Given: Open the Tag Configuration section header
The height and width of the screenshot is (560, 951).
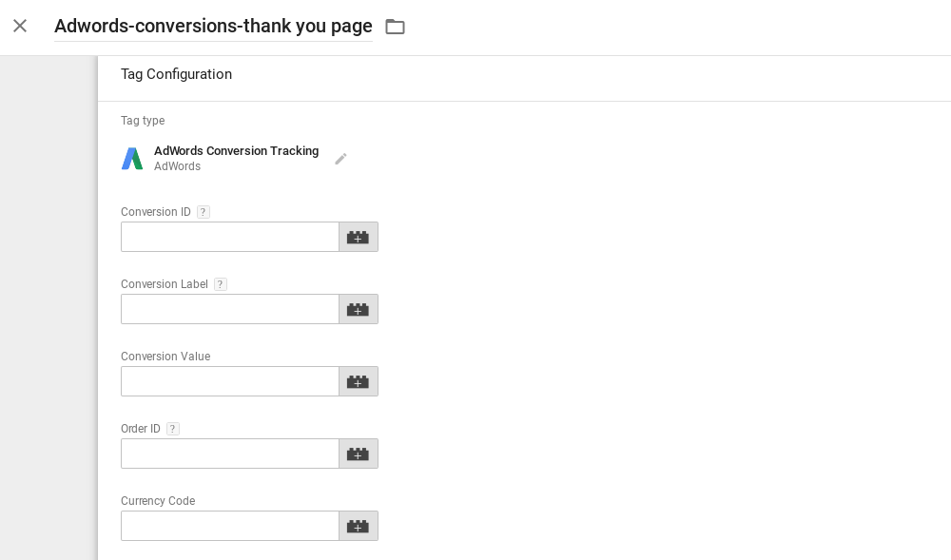Looking at the screenshot, I should (176, 74).
